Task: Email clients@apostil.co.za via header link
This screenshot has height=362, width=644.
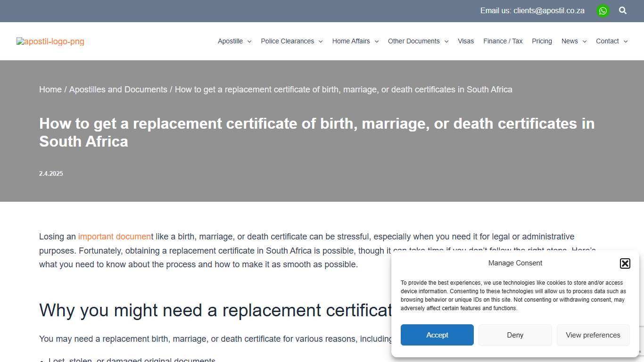Action: (549, 10)
